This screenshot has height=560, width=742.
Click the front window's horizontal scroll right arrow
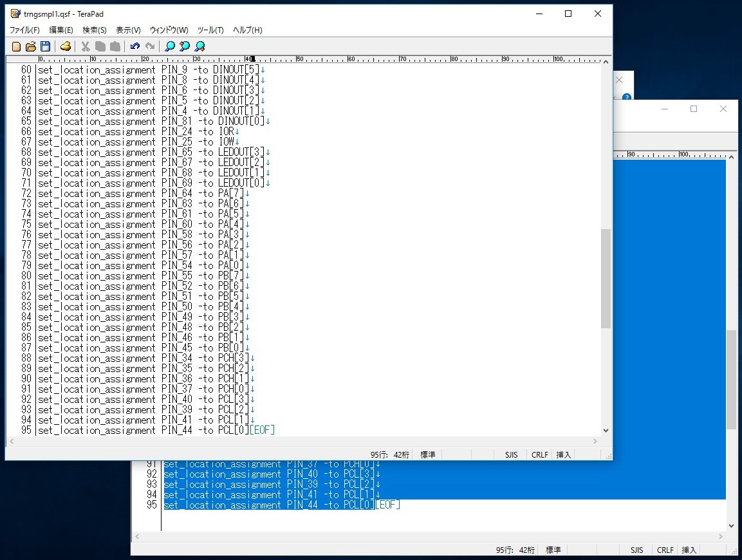click(595, 441)
